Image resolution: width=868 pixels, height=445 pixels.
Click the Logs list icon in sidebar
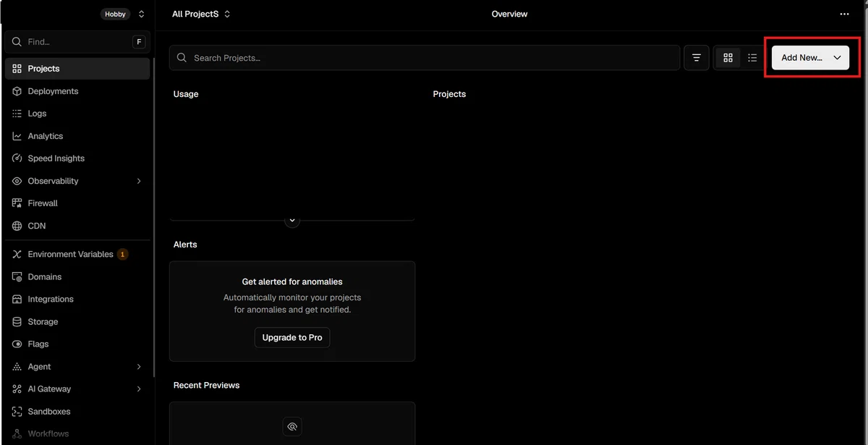click(x=17, y=114)
